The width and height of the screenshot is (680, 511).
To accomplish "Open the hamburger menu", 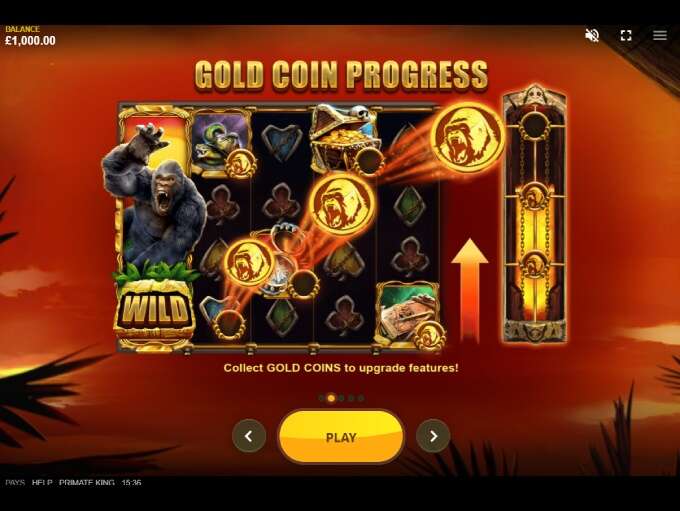I will [660, 35].
